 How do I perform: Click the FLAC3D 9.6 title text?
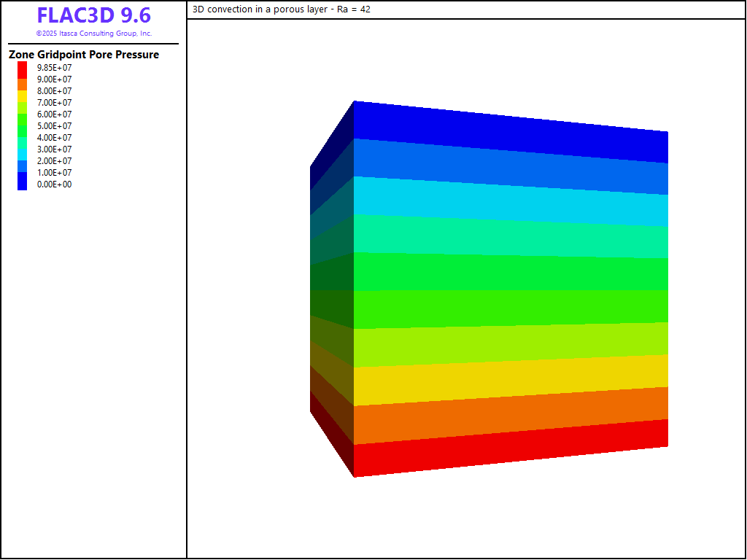coord(93,16)
